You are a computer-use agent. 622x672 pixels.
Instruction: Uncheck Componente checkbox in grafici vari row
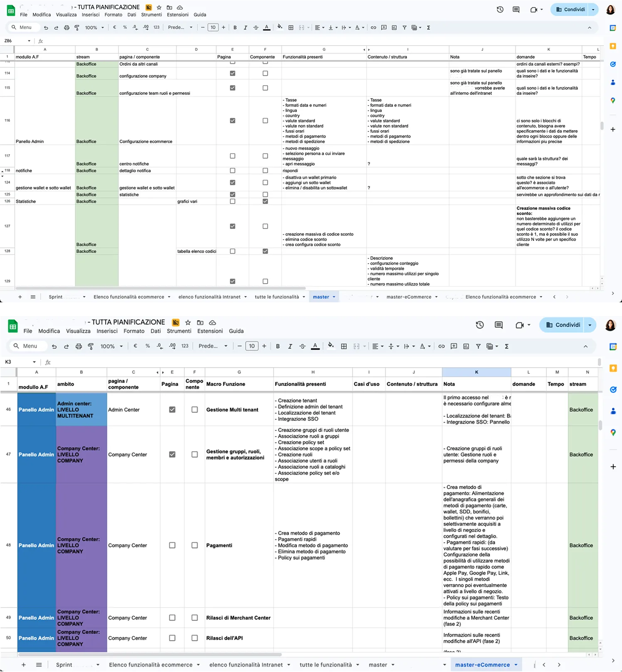pyautogui.click(x=265, y=201)
